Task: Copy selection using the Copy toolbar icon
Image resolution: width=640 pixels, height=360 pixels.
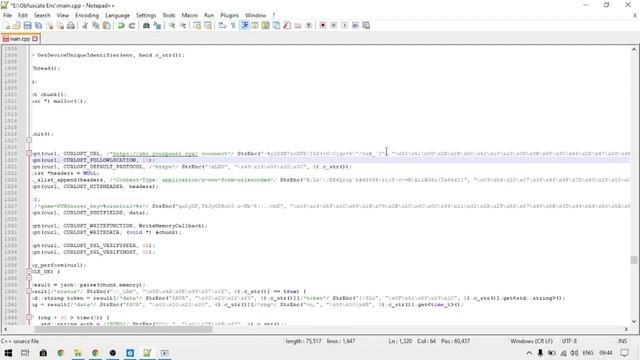Action: point(96,25)
